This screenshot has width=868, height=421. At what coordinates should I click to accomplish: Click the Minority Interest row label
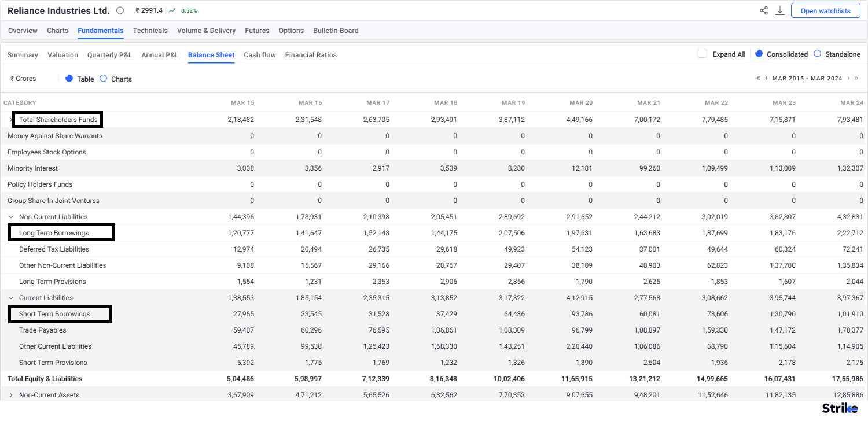click(x=32, y=168)
